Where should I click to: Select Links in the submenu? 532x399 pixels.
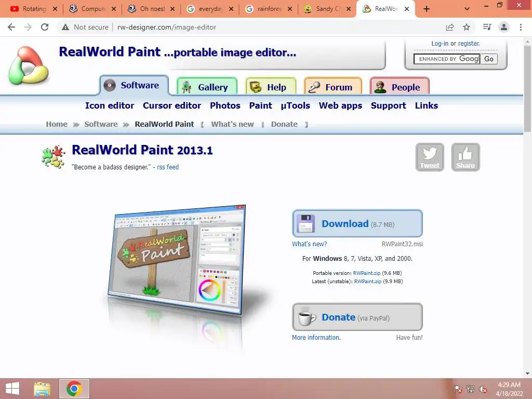(x=426, y=105)
